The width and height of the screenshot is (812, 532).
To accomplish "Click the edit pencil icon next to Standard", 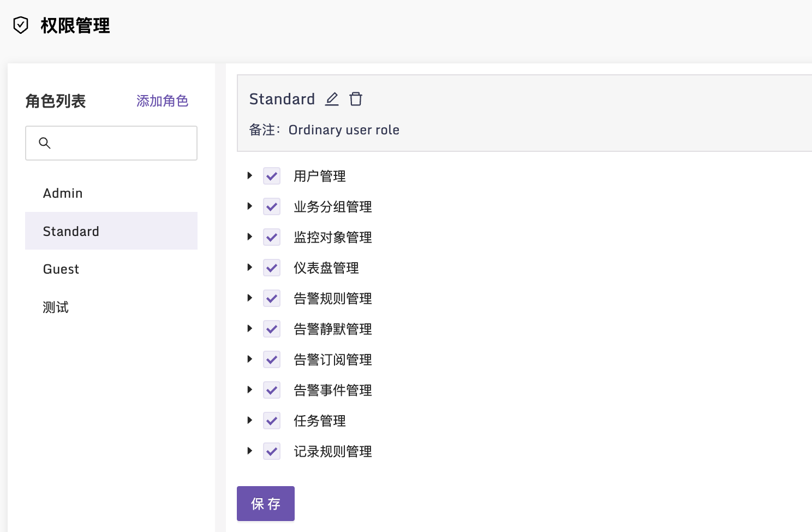I will pyautogui.click(x=332, y=99).
